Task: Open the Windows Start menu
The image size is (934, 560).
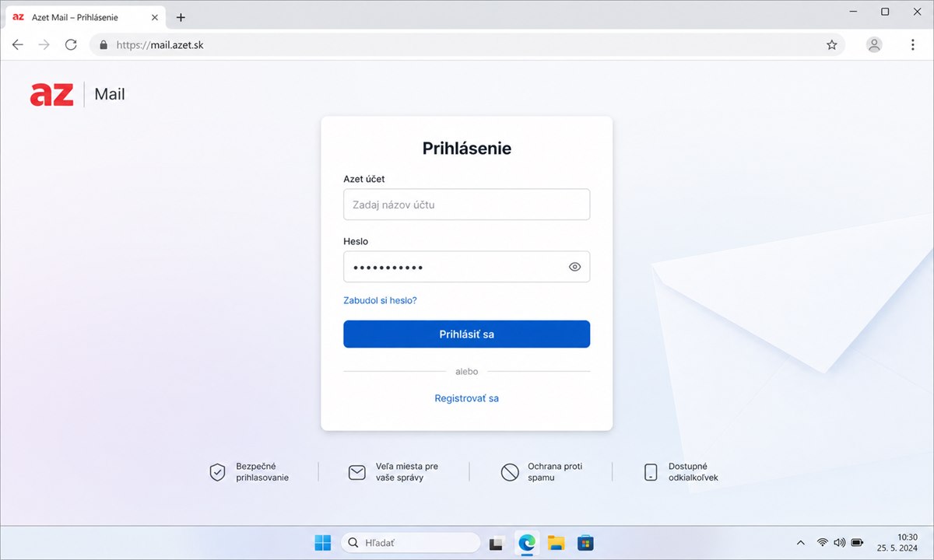Action: tap(322, 543)
